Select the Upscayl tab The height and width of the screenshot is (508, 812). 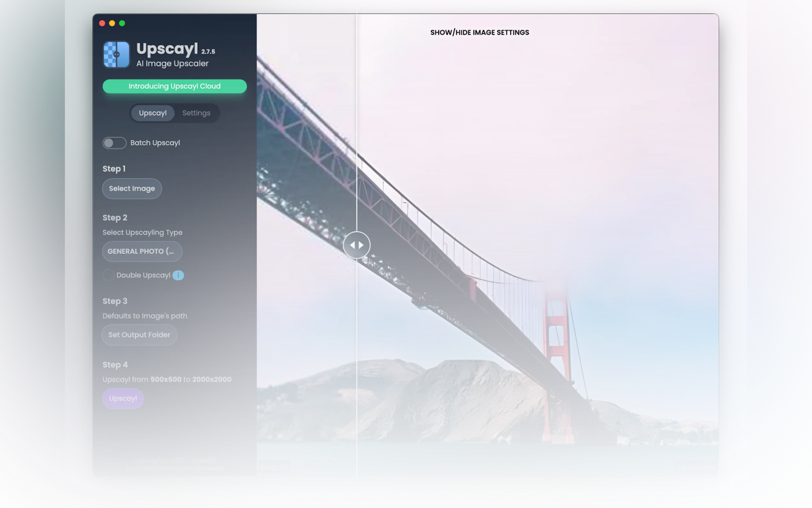tap(152, 113)
